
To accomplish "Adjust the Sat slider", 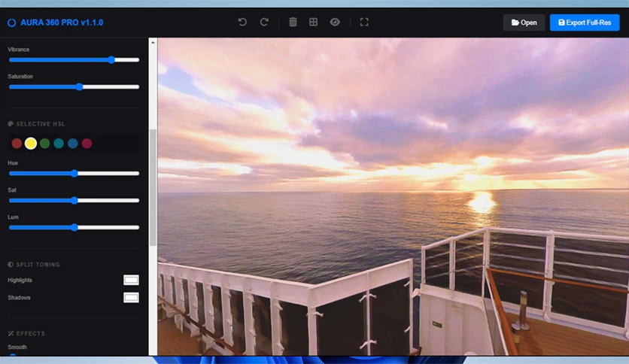I will tap(74, 200).
